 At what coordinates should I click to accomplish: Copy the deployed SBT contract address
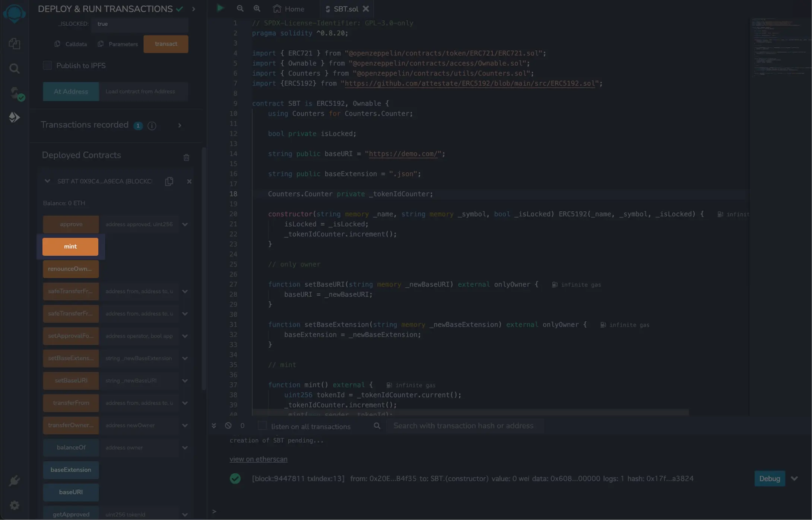tap(169, 181)
